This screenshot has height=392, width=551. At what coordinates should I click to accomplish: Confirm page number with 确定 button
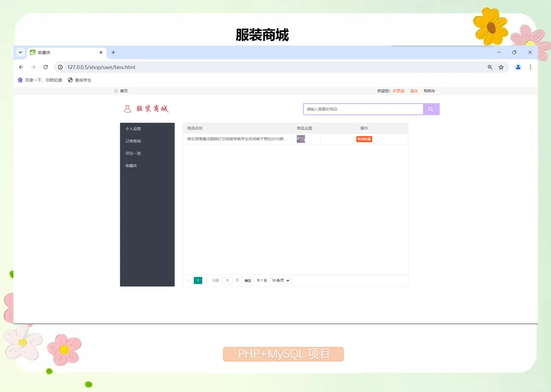[247, 280]
